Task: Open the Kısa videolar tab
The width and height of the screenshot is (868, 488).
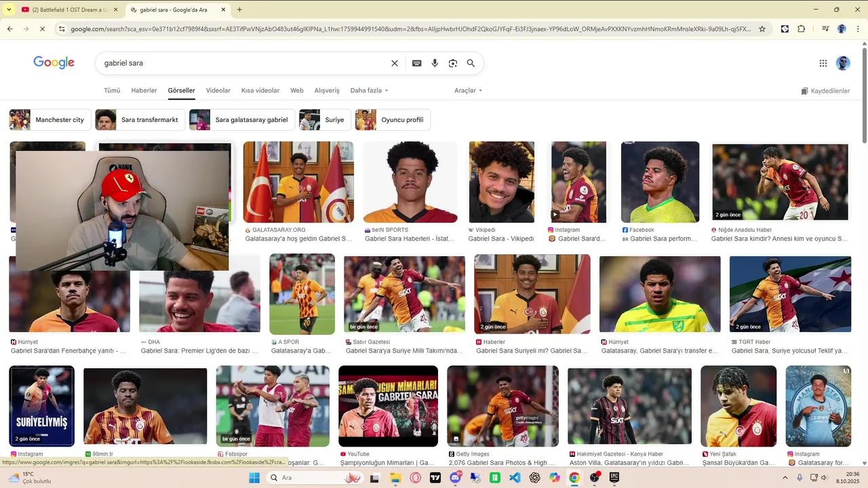Action: pos(260,90)
